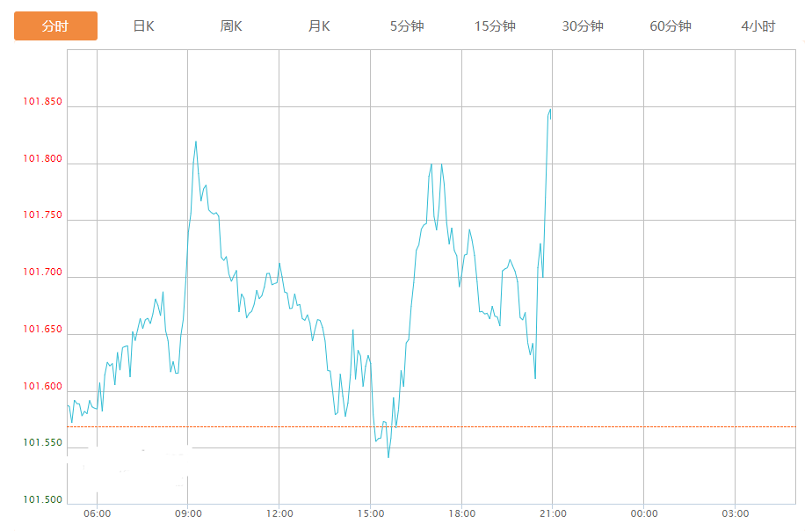Open the 4小时 chart tab
The width and height of the screenshot is (812, 531).
758,26
